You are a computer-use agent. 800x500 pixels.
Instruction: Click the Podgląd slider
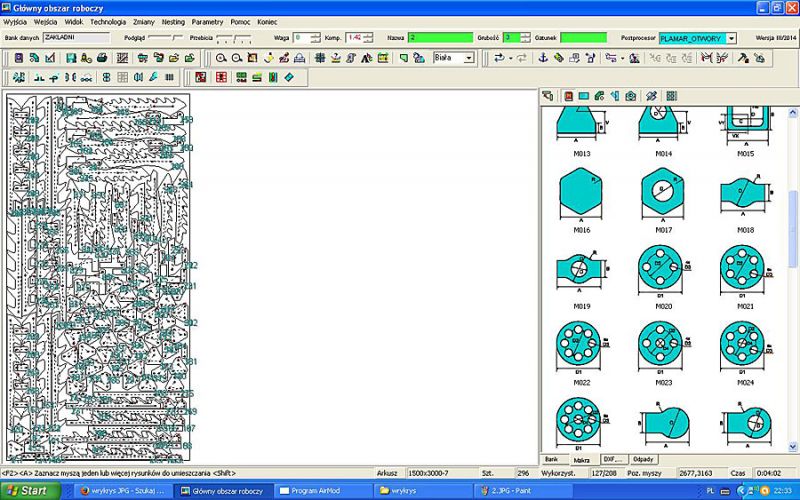[x=165, y=38]
